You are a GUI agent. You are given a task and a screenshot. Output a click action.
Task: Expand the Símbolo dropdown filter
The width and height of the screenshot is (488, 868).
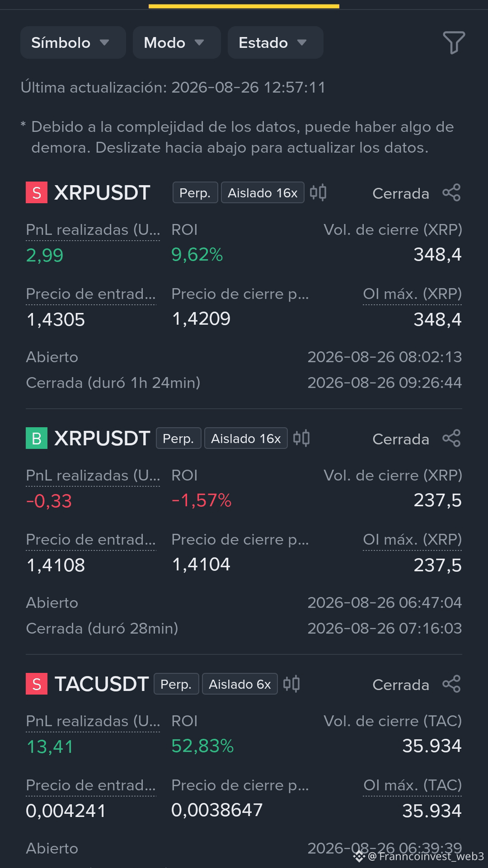tap(73, 42)
